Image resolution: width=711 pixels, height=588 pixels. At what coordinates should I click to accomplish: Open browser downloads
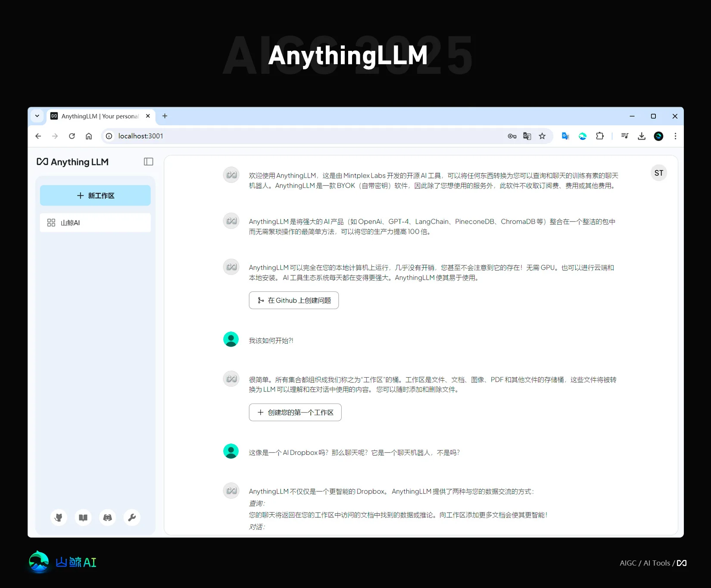[642, 136]
